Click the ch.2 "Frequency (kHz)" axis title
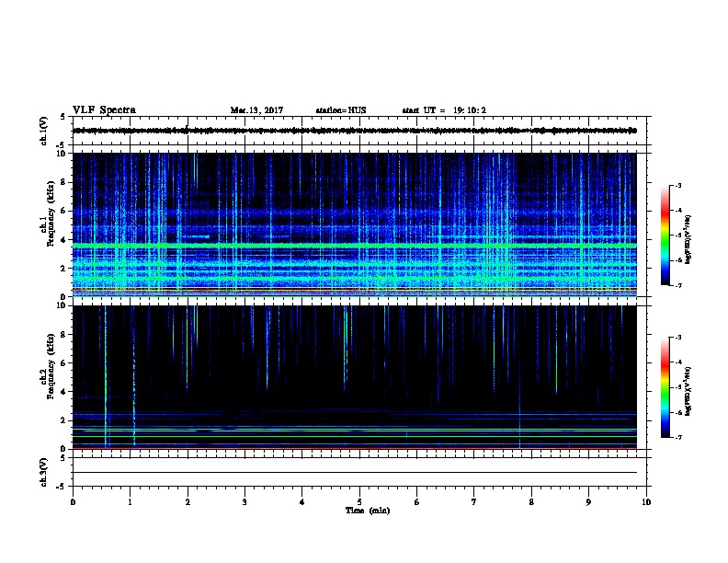 (51, 366)
